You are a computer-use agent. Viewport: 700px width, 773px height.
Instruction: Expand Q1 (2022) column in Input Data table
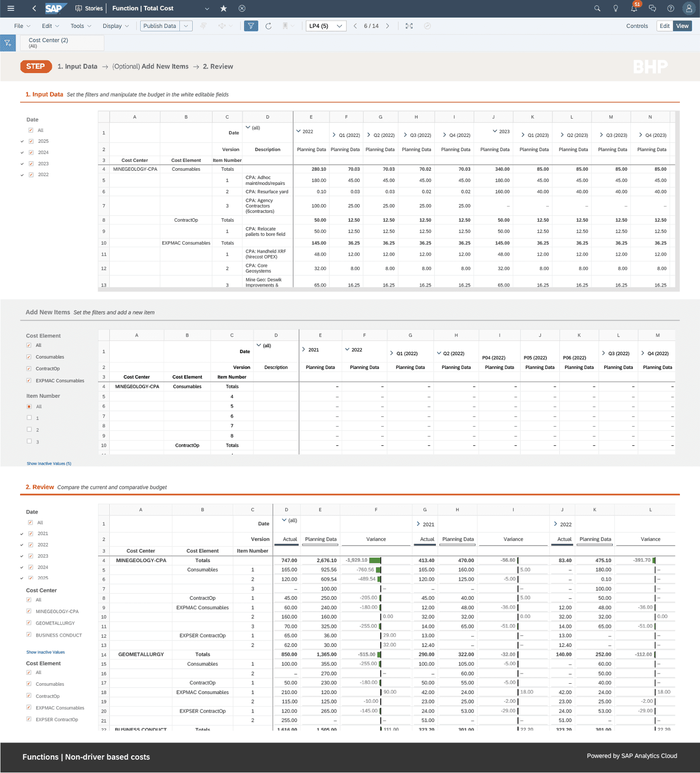tap(334, 135)
